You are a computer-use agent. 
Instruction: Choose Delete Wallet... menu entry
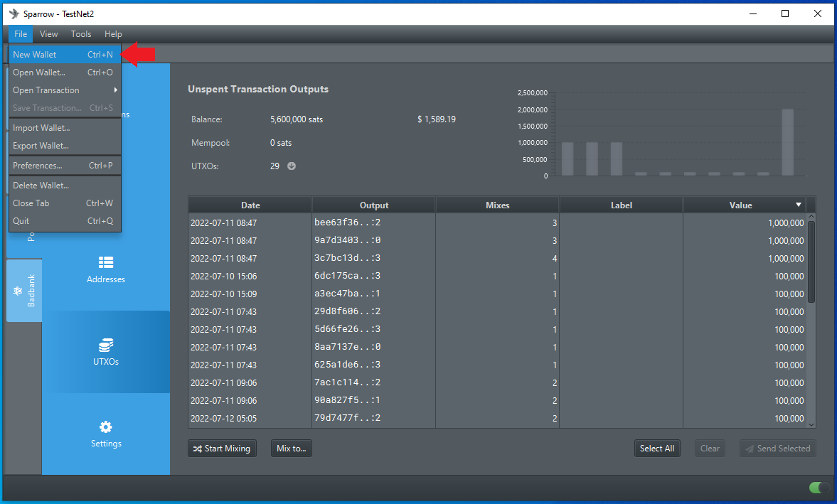click(65, 186)
